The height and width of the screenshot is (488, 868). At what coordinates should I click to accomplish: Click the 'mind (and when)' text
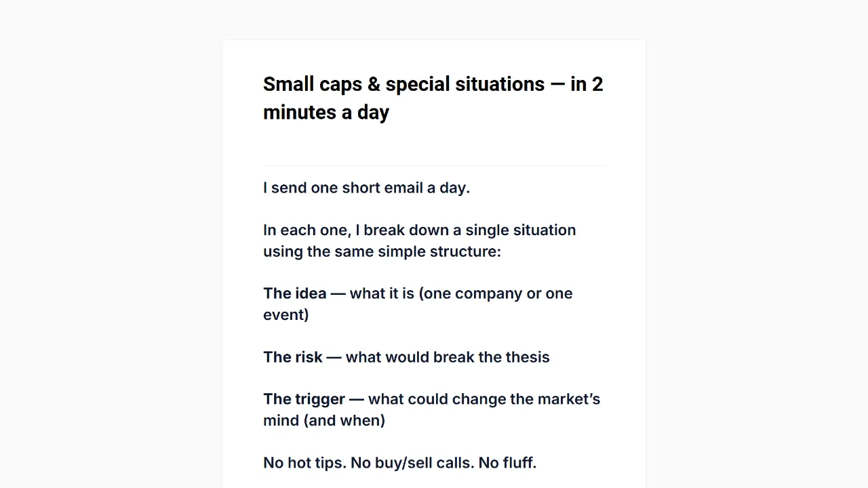pos(324,420)
